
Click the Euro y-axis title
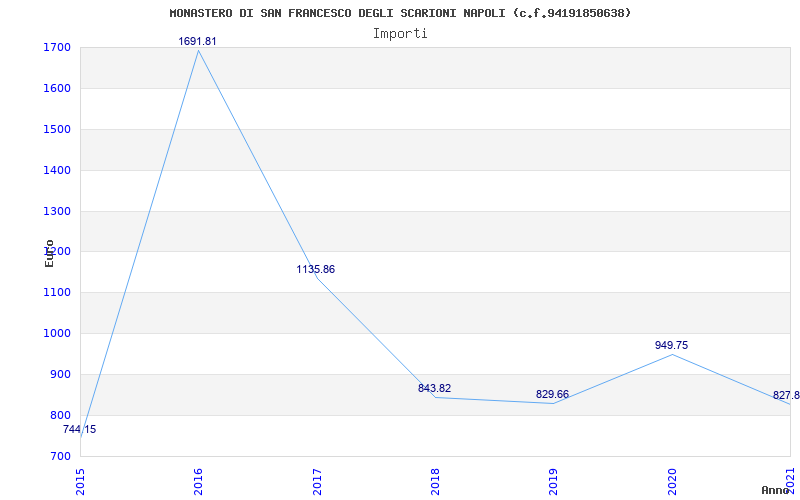49,253
